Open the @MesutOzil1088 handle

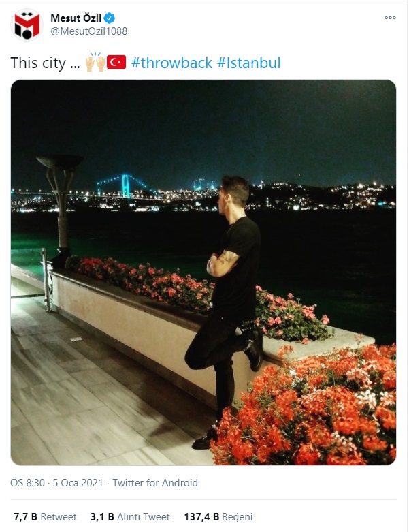coord(88,31)
